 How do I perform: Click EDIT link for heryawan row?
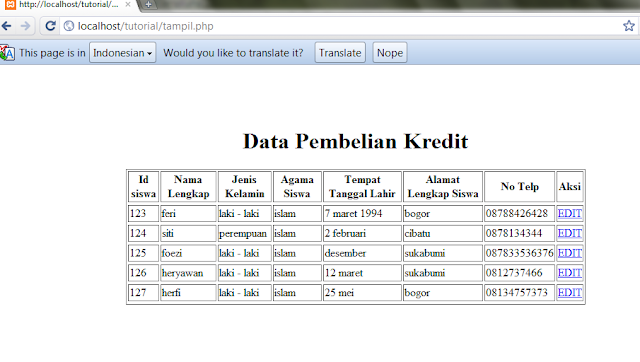(569, 273)
